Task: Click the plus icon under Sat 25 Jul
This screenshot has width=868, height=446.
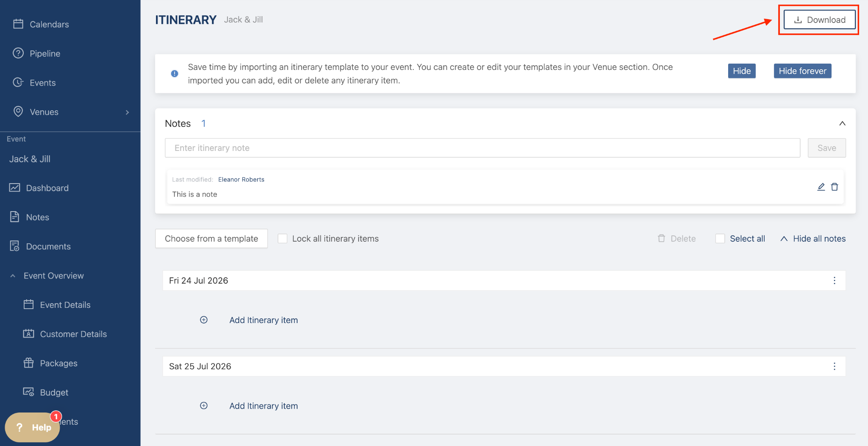Action: tap(204, 406)
